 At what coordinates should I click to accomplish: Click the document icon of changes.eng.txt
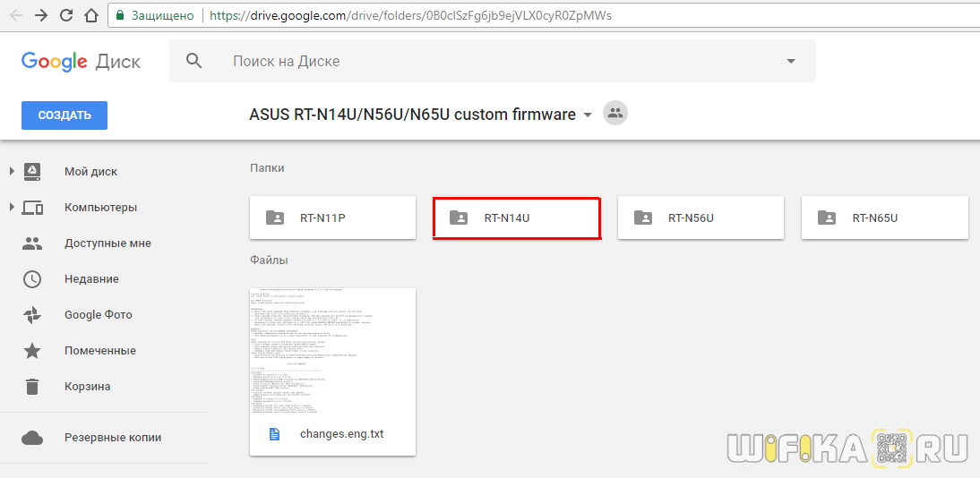pyautogui.click(x=274, y=433)
